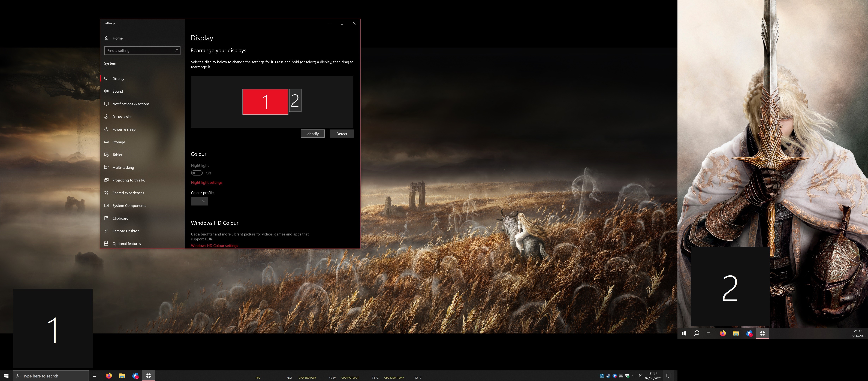
Task: Go to Notifications & actions page
Action: click(131, 104)
